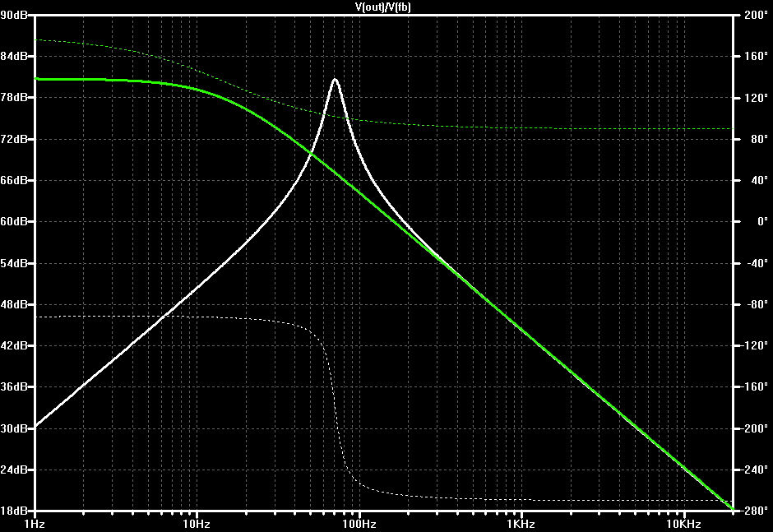Click the 90dB left axis label
This screenshot has height=532, width=773.
14,15
